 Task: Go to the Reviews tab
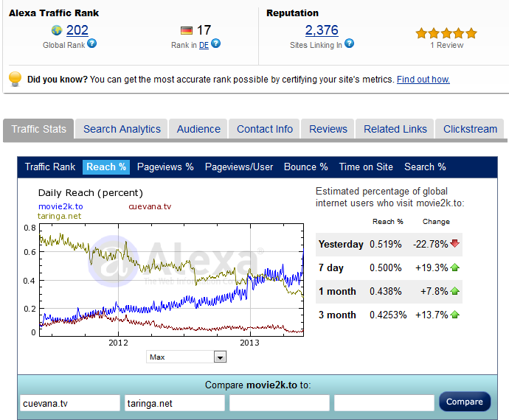328,129
